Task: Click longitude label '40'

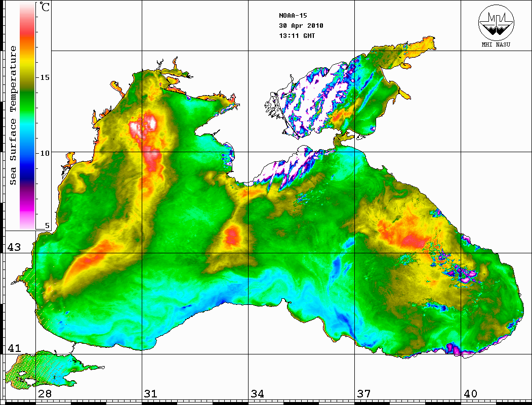Action: click(x=470, y=394)
